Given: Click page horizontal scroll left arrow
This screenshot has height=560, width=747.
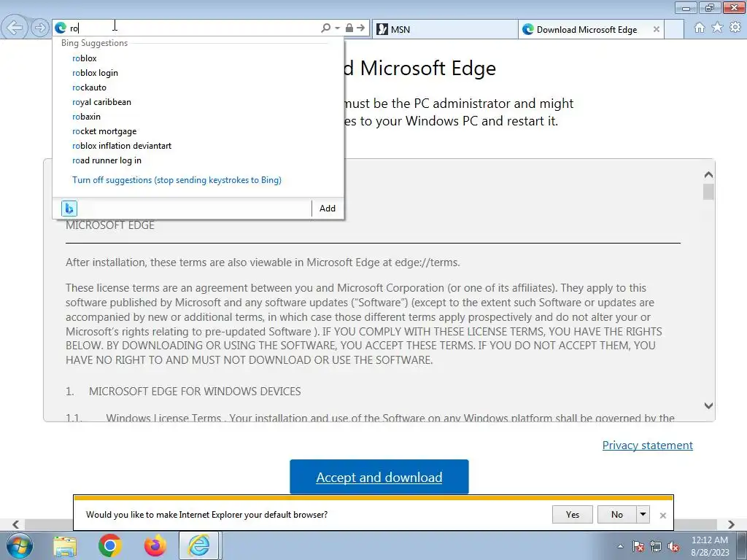Looking at the screenshot, I should coord(16,524).
